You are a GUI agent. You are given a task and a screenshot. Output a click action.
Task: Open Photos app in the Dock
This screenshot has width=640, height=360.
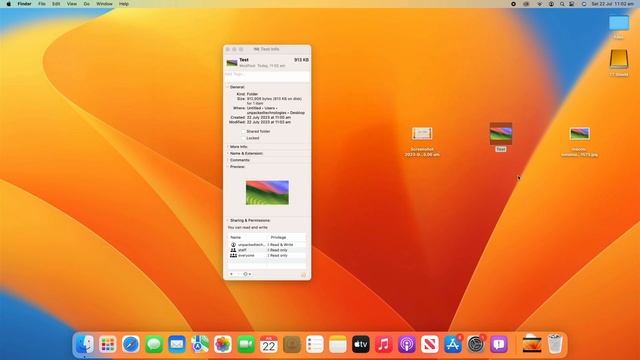(223, 344)
